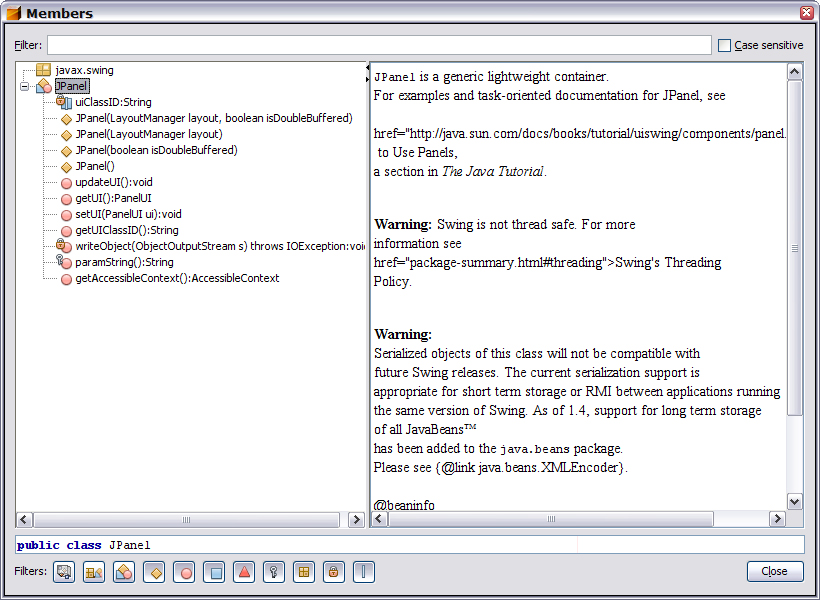
Task: Click the Close button
Action: tap(775, 571)
